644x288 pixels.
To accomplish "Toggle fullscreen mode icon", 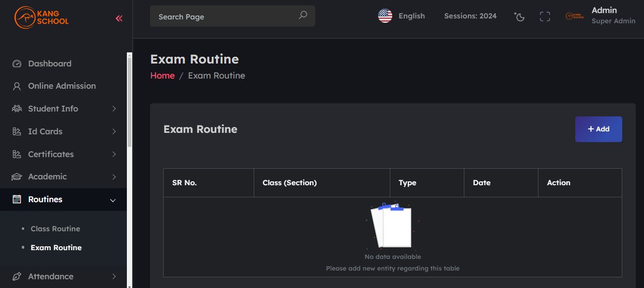I will [x=545, y=16].
